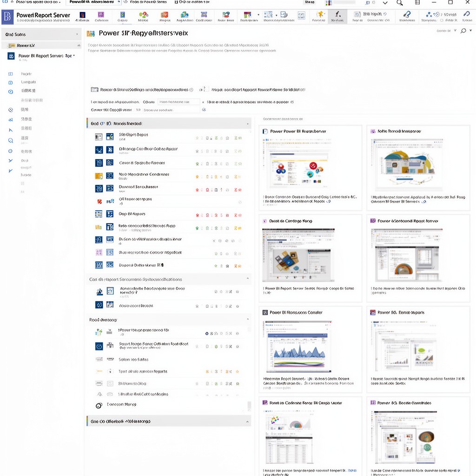Collapse the 'Con db Report' section
Viewport: 476px width, 476px height.
pyautogui.click(x=248, y=279)
